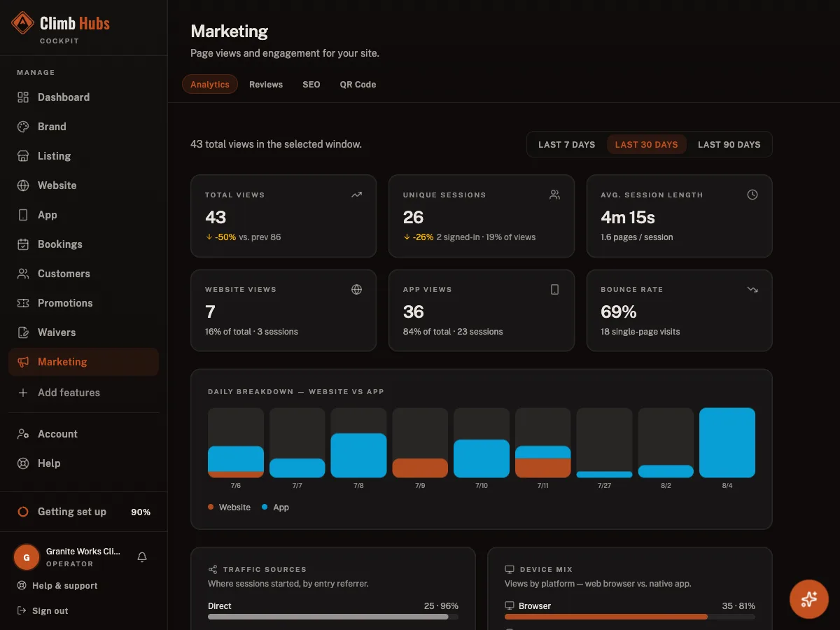Screen dimensions: 840x630
Task: Click the Brand palette icon
Action: [x=23, y=127]
